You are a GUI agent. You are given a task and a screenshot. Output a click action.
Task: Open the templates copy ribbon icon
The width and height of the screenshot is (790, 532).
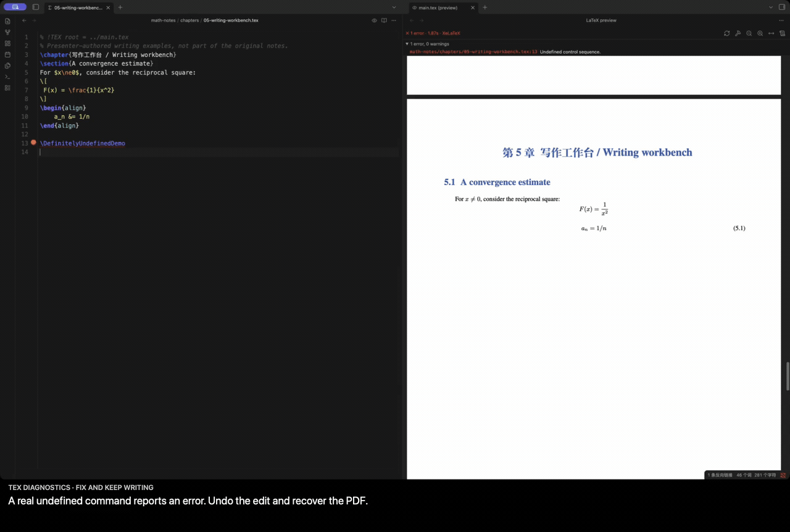pos(7,65)
